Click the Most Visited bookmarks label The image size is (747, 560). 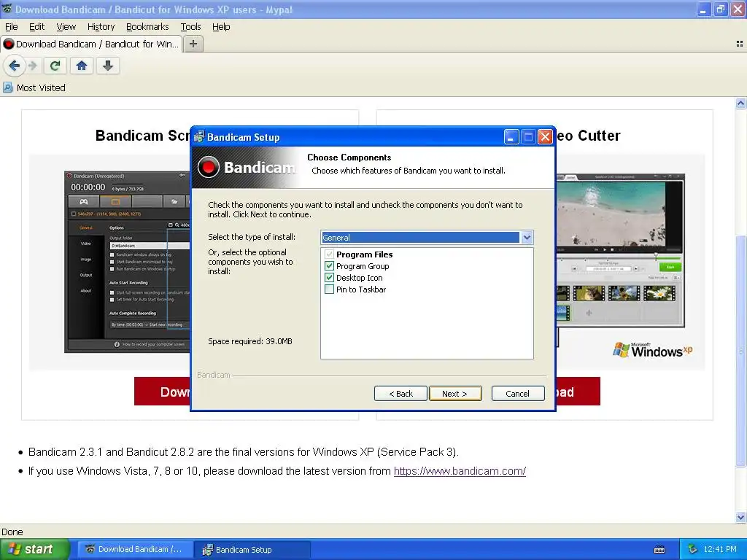pos(41,87)
